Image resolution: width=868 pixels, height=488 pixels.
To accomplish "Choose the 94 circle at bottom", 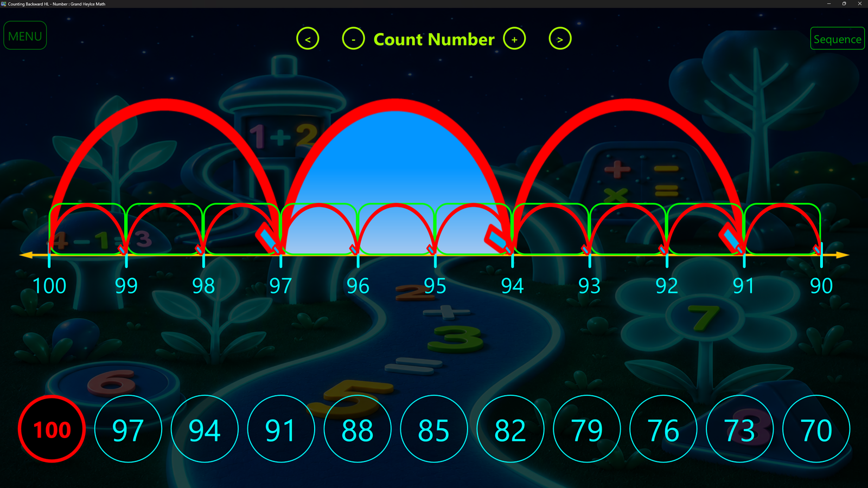I will [x=205, y=429].
